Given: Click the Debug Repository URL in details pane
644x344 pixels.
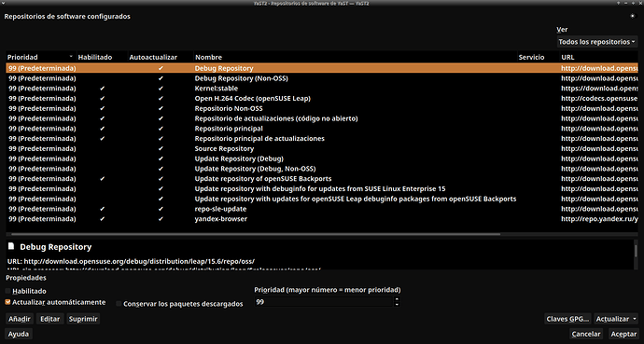Looking at the screenshot, I should pos(139,261).
